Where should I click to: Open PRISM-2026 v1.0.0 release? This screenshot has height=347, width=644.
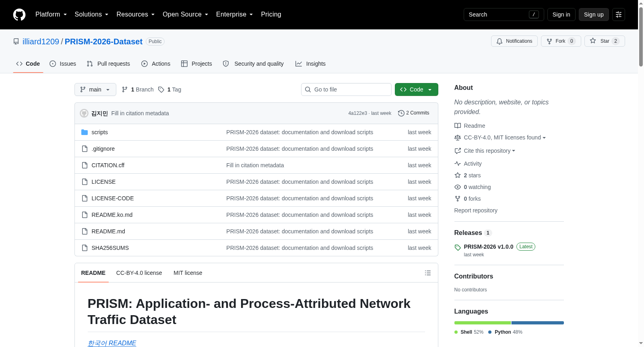[x=488, y=247]
